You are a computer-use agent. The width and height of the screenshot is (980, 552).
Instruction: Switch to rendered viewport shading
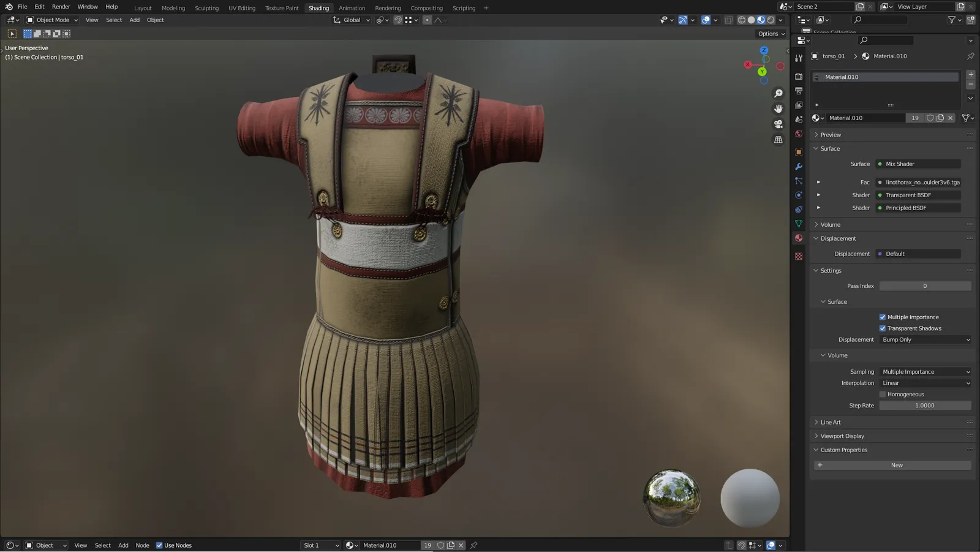771,20
